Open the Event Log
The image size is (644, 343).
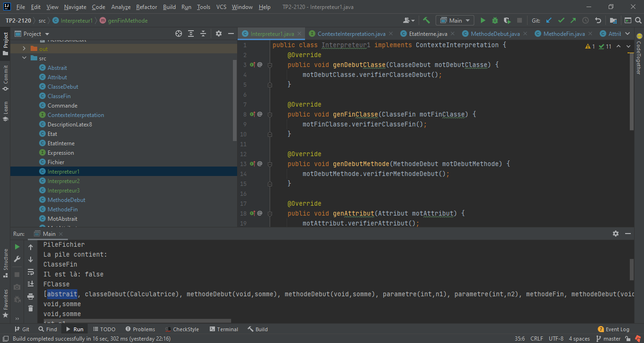click(x=613, y=329)
